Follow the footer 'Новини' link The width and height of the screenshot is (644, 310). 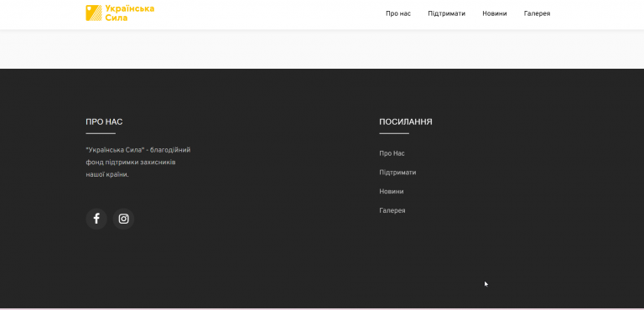click(x=392, y=191)
